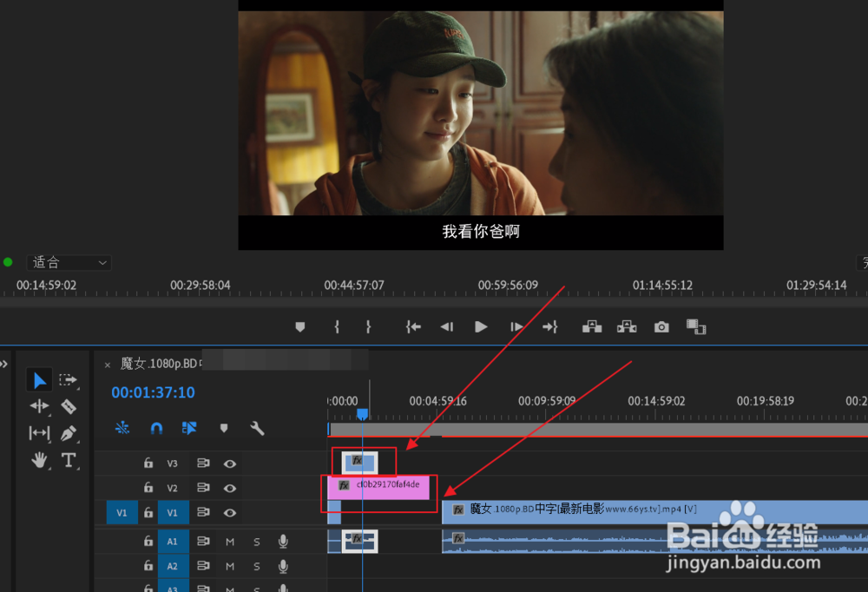The height and width of the screenshot is (592, 868).
Task: Export frame with camera icon
Action: click(x=661, y=327)
